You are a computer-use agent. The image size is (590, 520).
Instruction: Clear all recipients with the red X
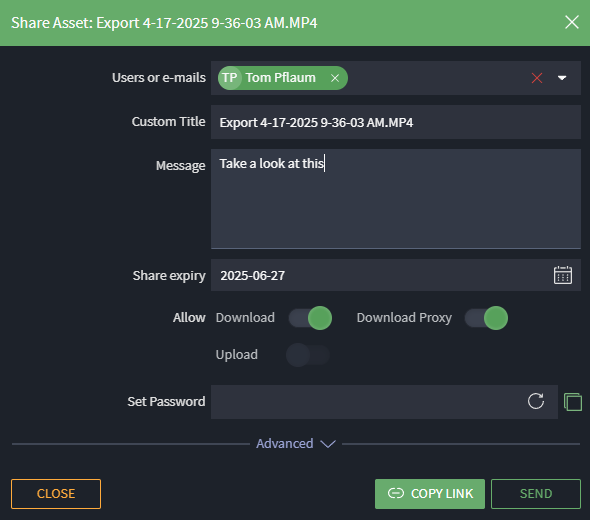point(537,78)
